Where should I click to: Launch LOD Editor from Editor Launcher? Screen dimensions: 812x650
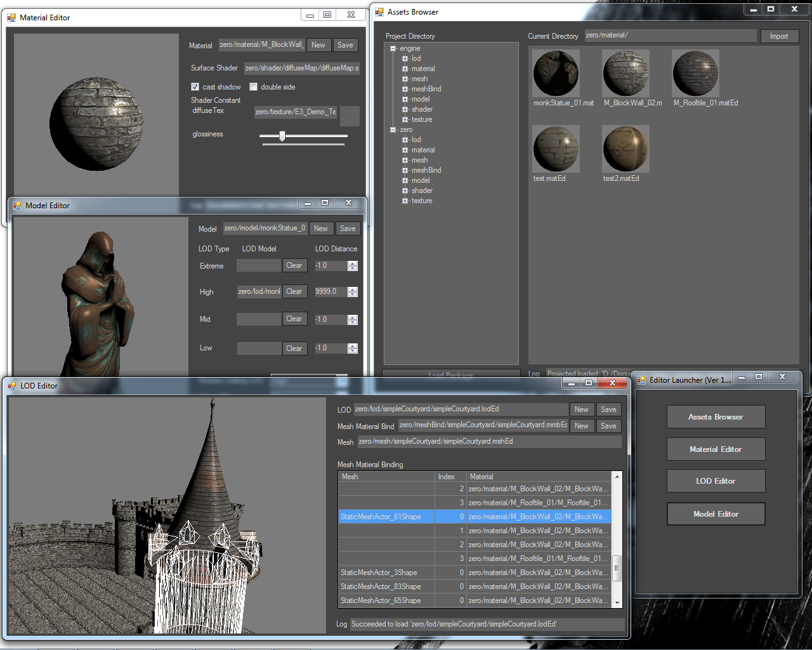pos(716,481)
